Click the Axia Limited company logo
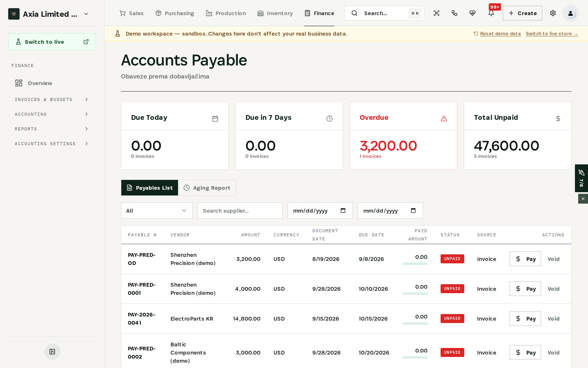The image size is (588, 368). point(14,14)
